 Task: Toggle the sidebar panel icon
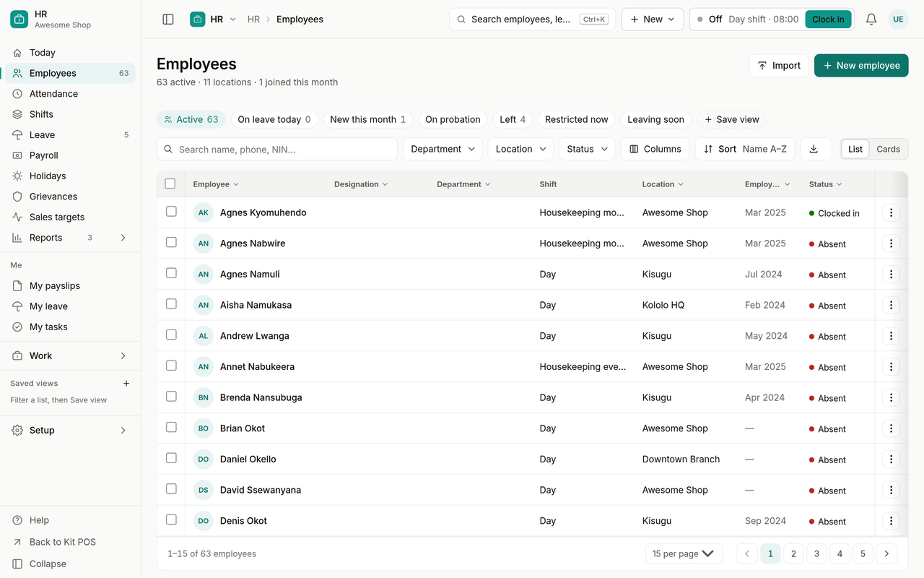point(168,20)
